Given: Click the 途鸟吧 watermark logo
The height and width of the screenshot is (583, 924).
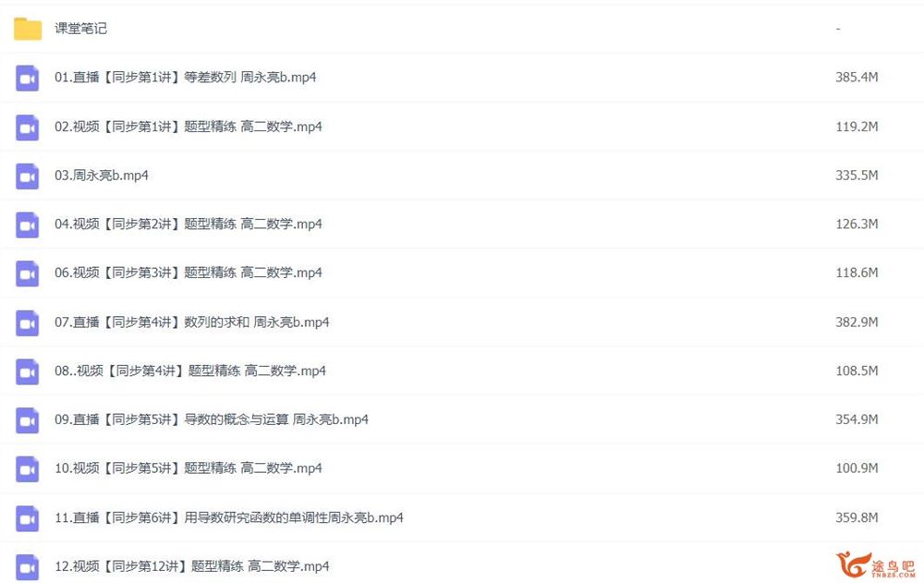Looking at the screenshot, I should (x=875, y=565).
